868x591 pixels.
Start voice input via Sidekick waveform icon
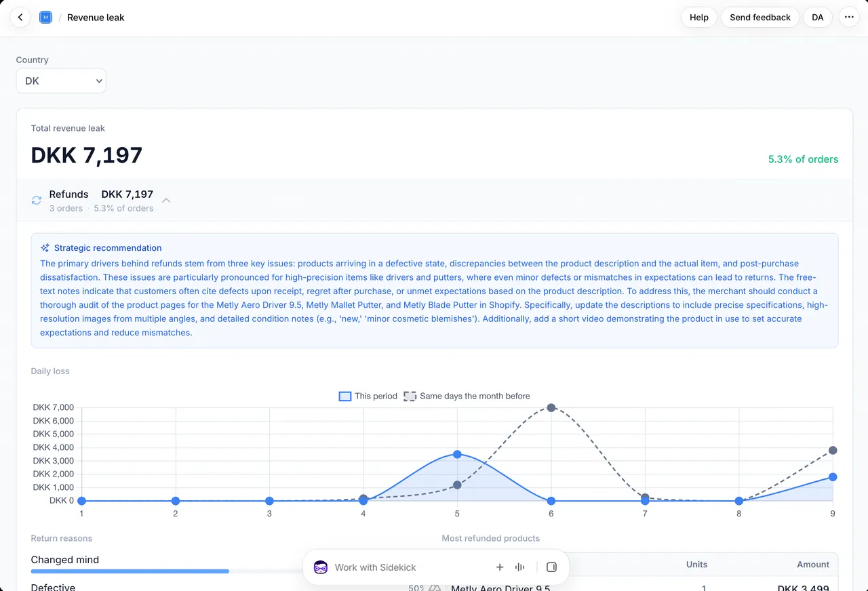[519, 567]
